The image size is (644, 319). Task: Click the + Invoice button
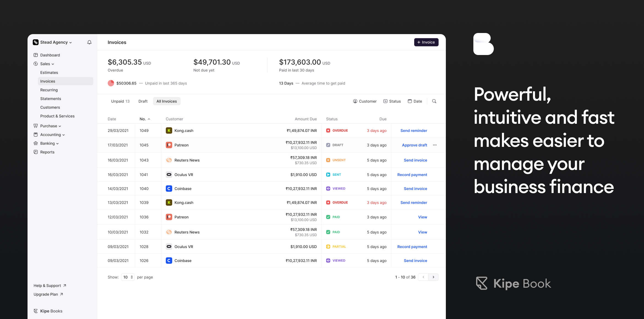426,42
